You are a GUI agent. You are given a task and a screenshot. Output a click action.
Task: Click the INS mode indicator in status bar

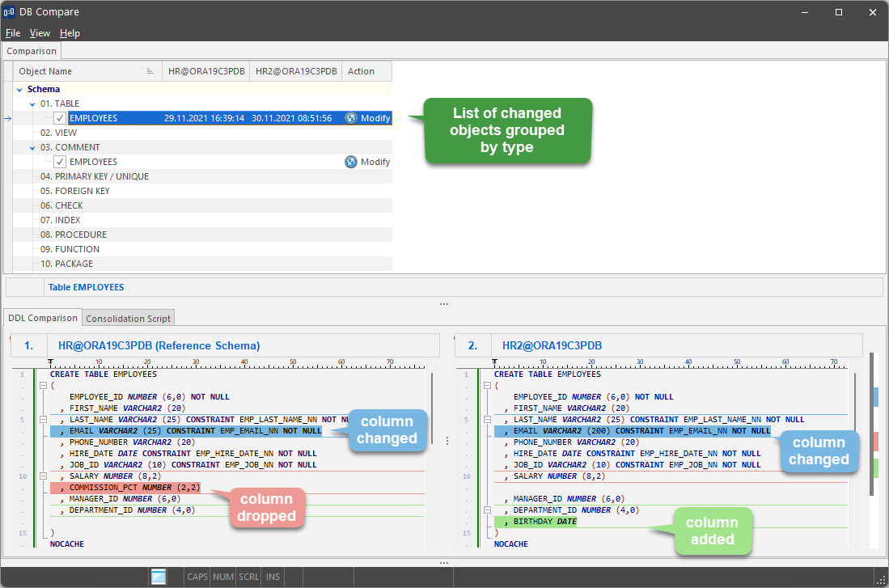273,576
